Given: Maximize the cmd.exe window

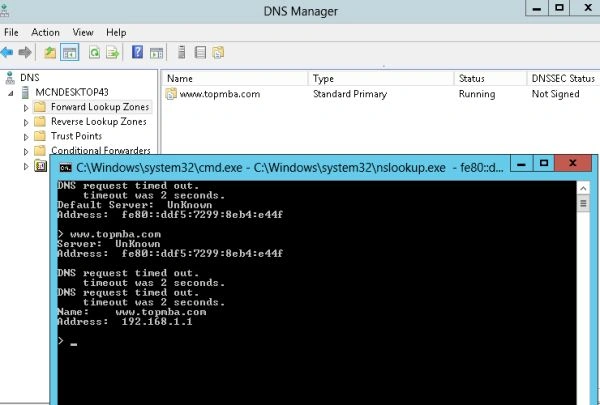Looking at the screenshot, I should (543, 163).
